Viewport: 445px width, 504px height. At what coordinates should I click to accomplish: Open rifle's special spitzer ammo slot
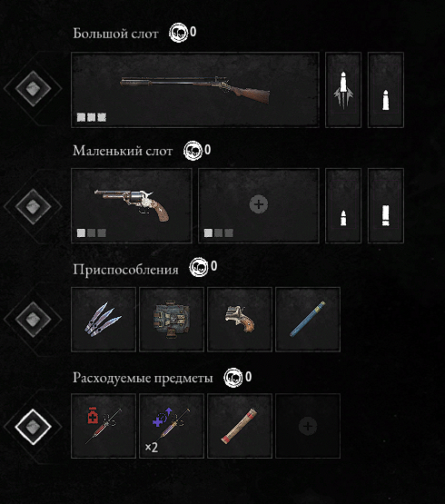343,90
